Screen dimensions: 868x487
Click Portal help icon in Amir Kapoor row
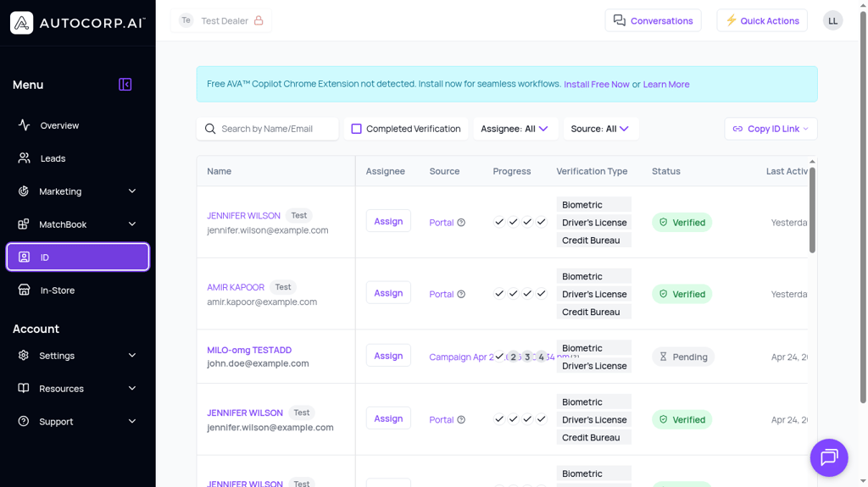[x=461, y=294]
